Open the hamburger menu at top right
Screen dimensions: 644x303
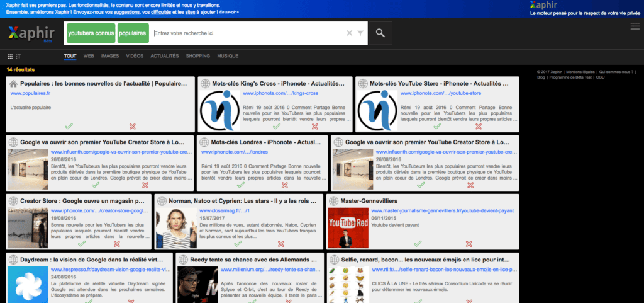pyautogui.click(x=635, y=26)
